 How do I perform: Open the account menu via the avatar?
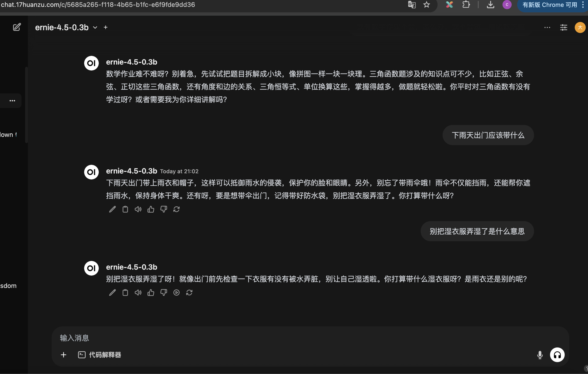[580, 27]
